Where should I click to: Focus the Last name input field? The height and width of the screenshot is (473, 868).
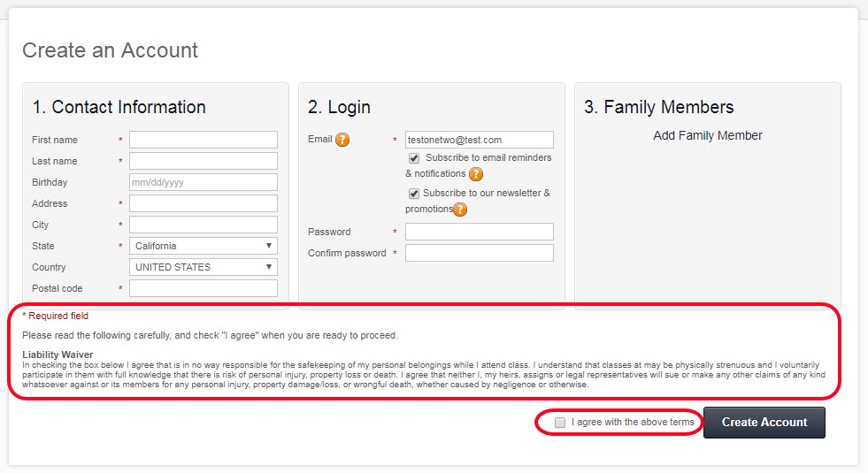(204, 161)
